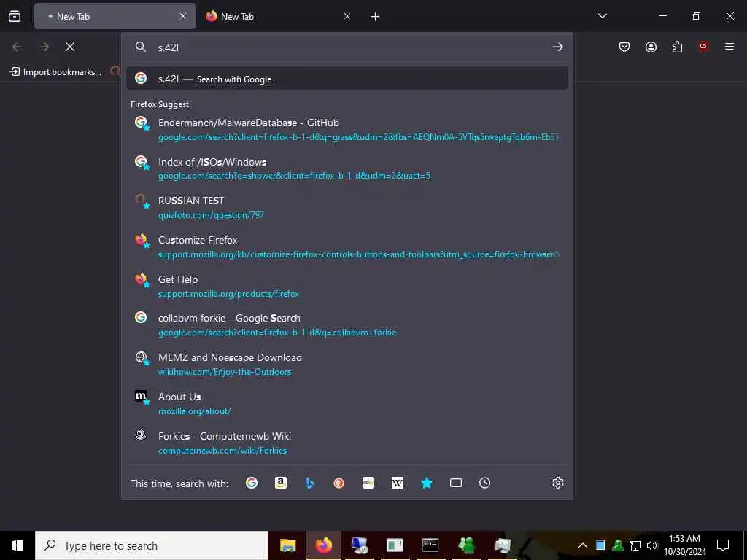The image size is (747, 560).
Task: Select s.42l Search with Google result
Action: coord(347,79)
